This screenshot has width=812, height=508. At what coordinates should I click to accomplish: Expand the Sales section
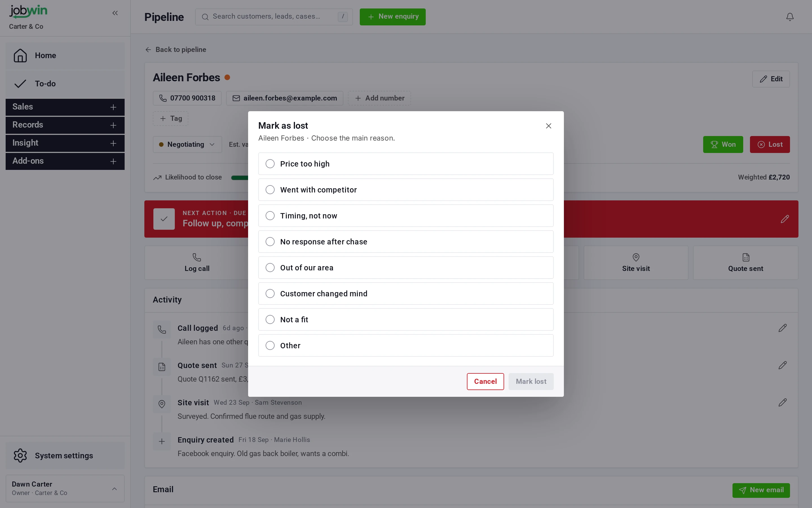tap(65, 107)
